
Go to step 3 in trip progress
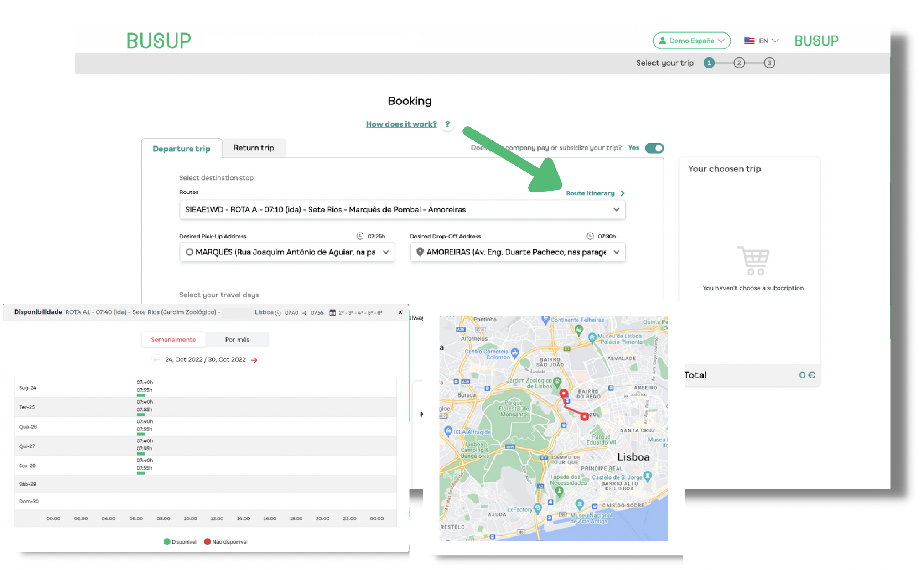(769, 63)
